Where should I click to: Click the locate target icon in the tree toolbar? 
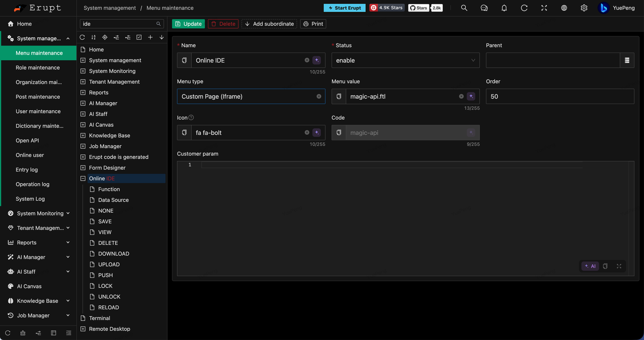point(105,37)
